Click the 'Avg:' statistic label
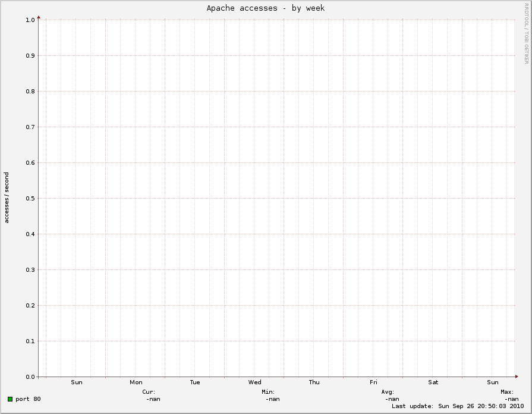 388,392
